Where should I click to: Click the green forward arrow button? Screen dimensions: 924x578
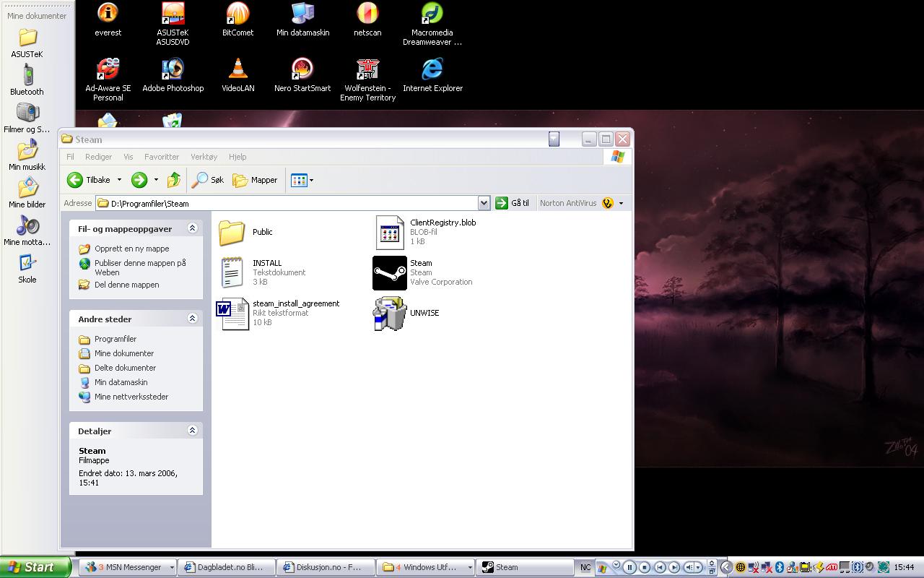(x=139, y=180)
